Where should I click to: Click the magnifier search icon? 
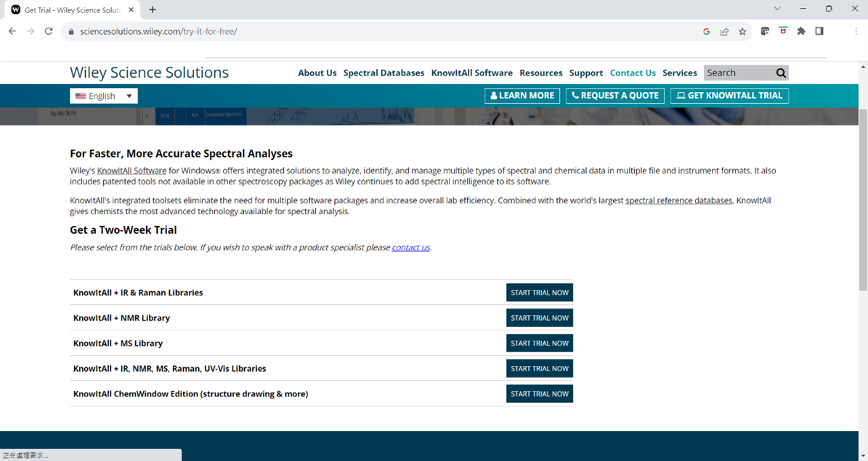781,73
